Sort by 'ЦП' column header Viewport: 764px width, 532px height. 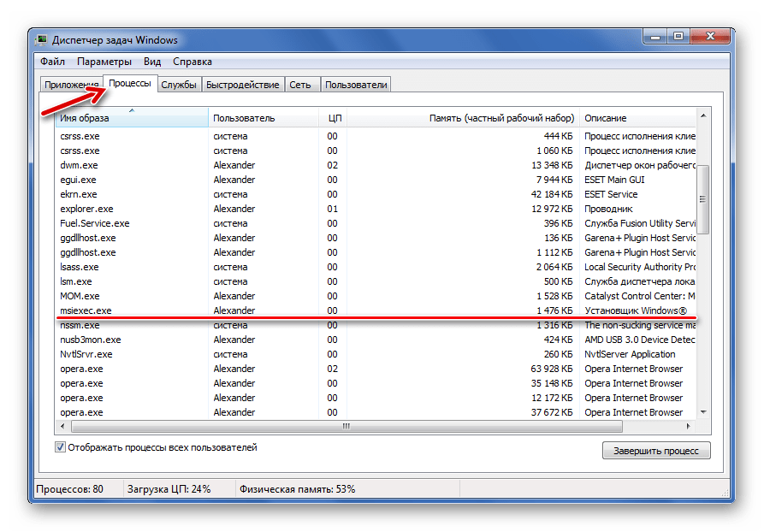click(334, 118)
